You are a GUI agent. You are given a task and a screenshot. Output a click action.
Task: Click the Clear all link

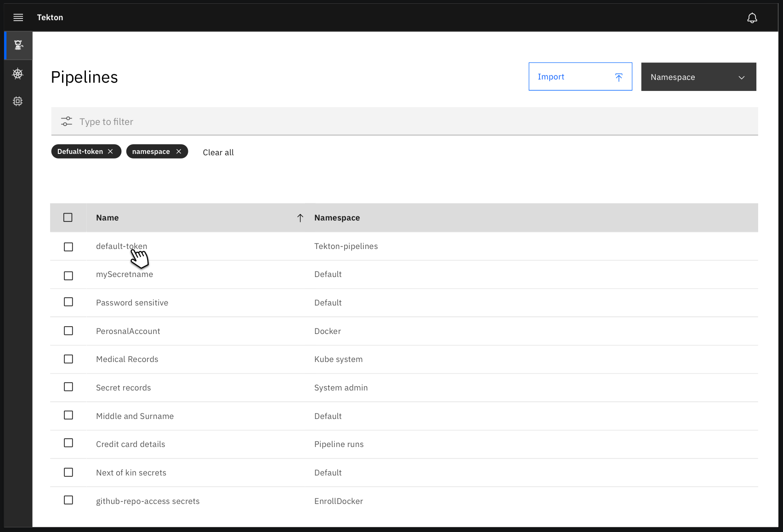pyautogui.click(x=218, y=152)
